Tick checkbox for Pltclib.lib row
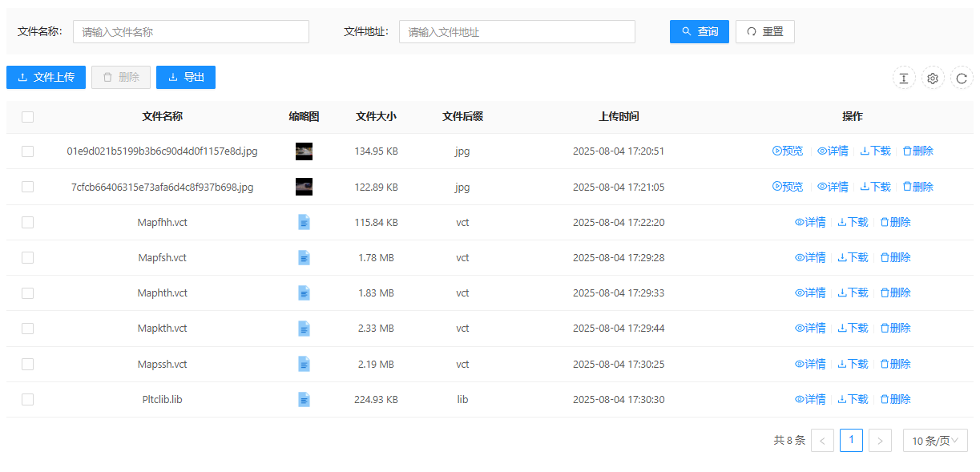The height and width of the screenshot is (472, 980). [28, 399]
